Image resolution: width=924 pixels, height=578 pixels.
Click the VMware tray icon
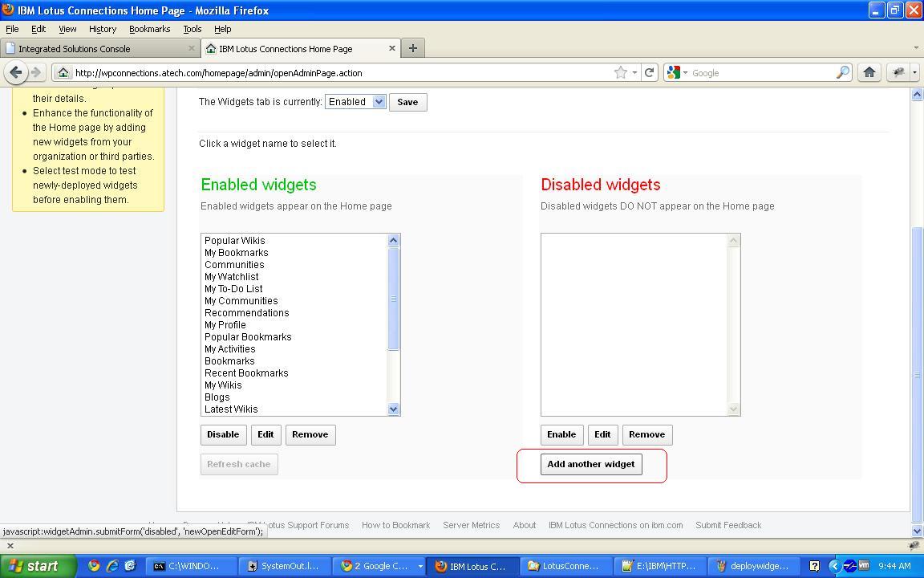click(864, 566)
